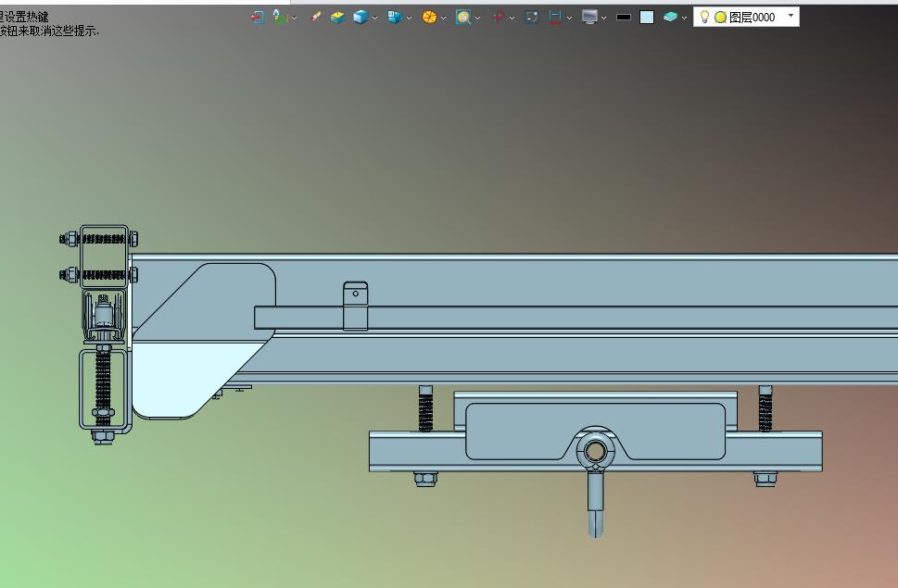The width and height of the screenshot is (898, 588).
Task: Toggle the yellow circle layer status indicator
Action: tap(720, 17)
